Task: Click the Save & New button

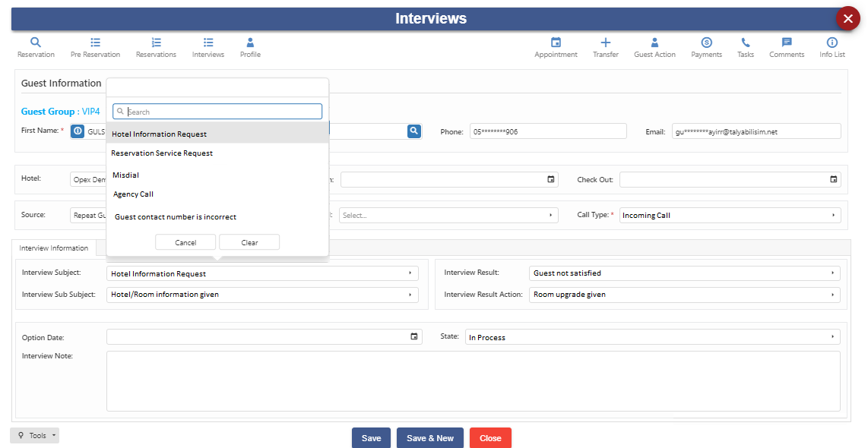Action: tap(430, 438)
